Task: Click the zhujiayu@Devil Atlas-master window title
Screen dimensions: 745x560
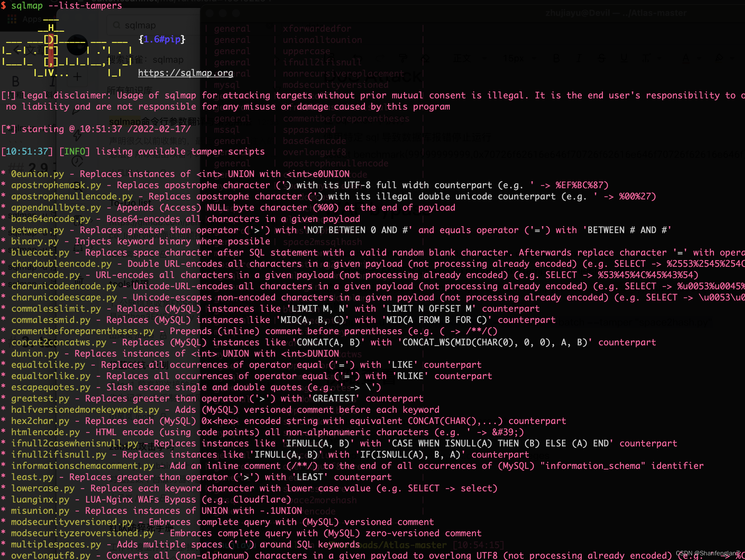Action: [616, 13]
